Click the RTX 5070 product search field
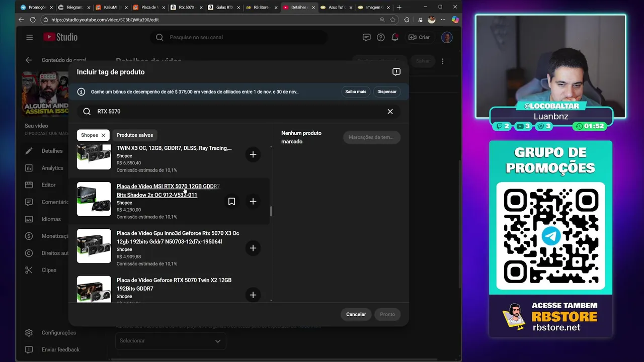Screen dimensions: 644x362 238,112
